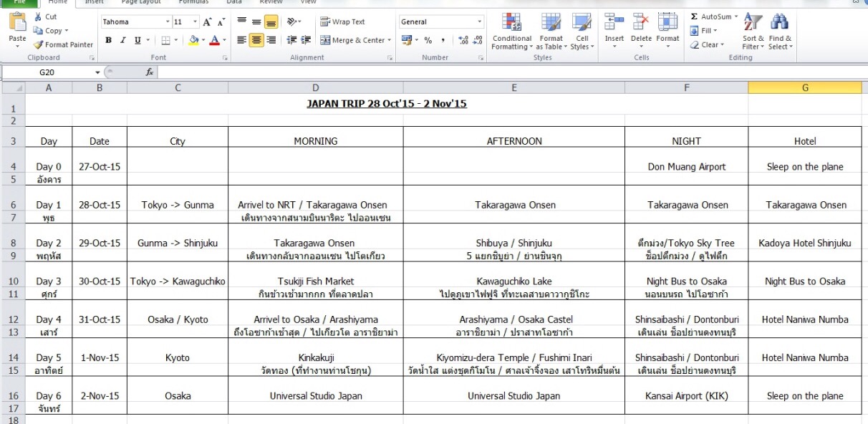Screen dimensions: 868x424
Task: Open the Font dialog launcher
Action: (225, 57)
